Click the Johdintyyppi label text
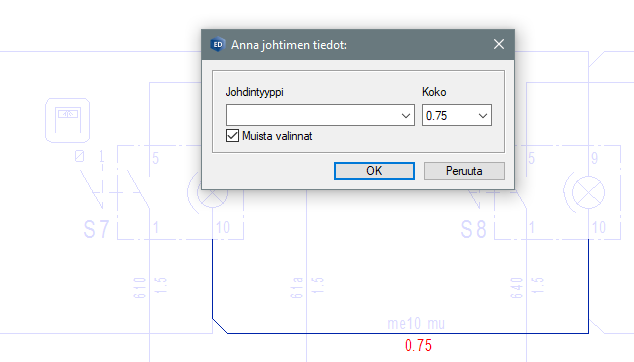 click(254, 92)
